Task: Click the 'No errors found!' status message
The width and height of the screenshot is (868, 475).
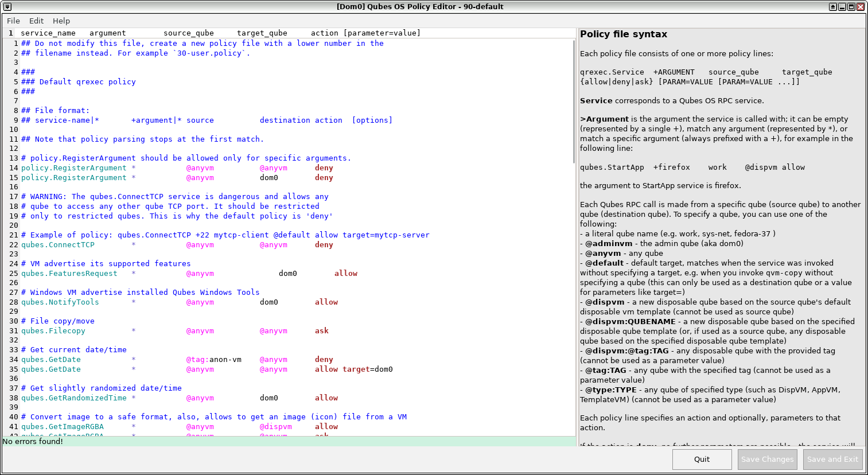Action: [33, 441]
